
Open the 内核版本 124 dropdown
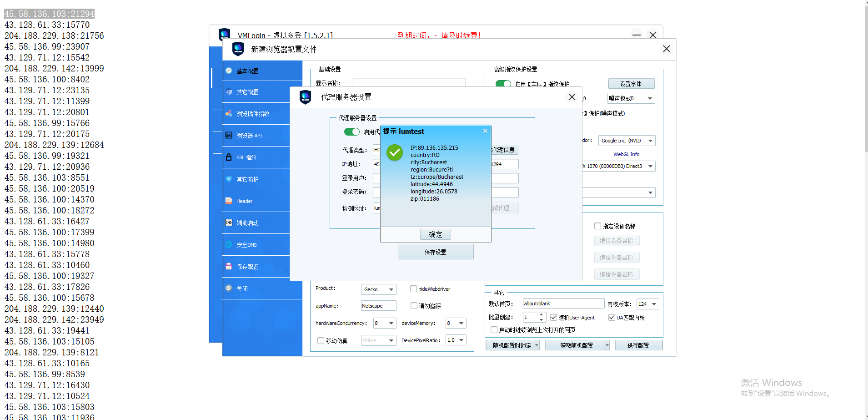[x=648, y=304]
